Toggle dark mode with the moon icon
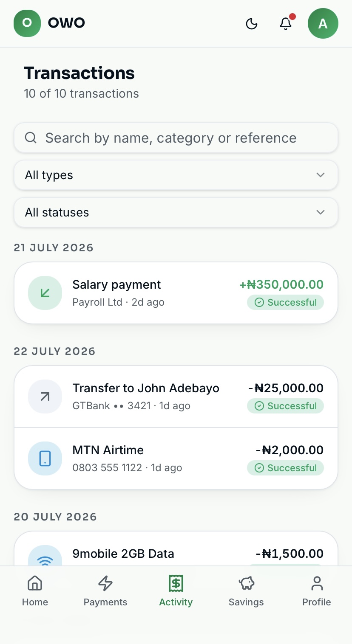 [252, 24]
